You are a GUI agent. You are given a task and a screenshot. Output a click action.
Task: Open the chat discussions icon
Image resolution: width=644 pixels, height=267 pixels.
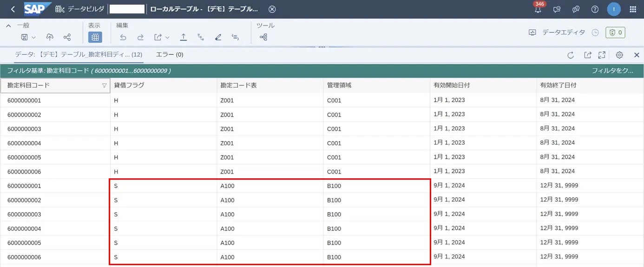coord(557,9)
